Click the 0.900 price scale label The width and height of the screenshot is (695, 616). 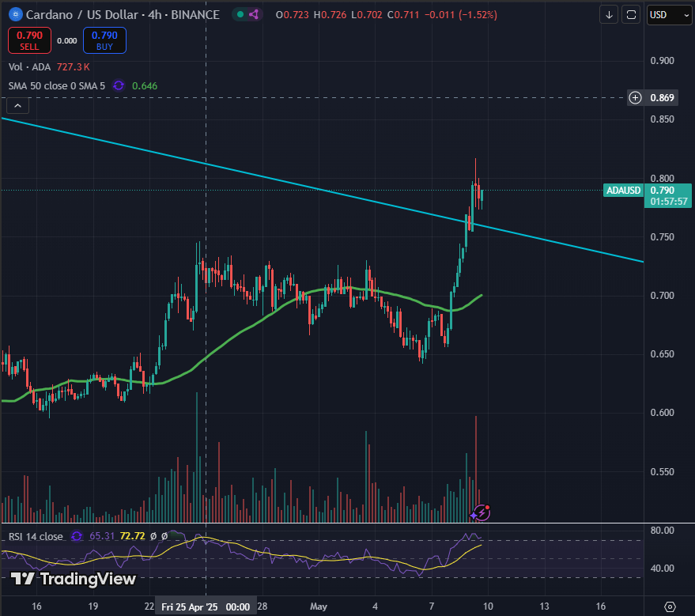point(662,61)
